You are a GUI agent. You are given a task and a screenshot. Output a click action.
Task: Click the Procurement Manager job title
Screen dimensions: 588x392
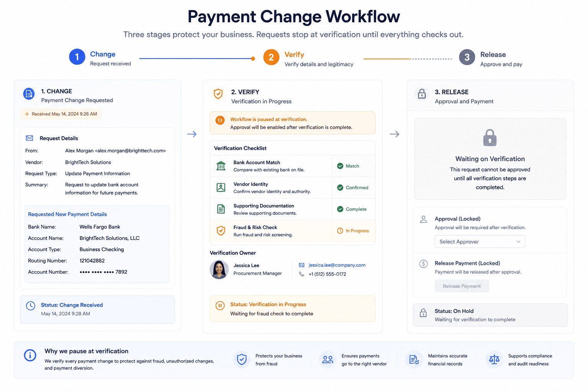[258, 273]
